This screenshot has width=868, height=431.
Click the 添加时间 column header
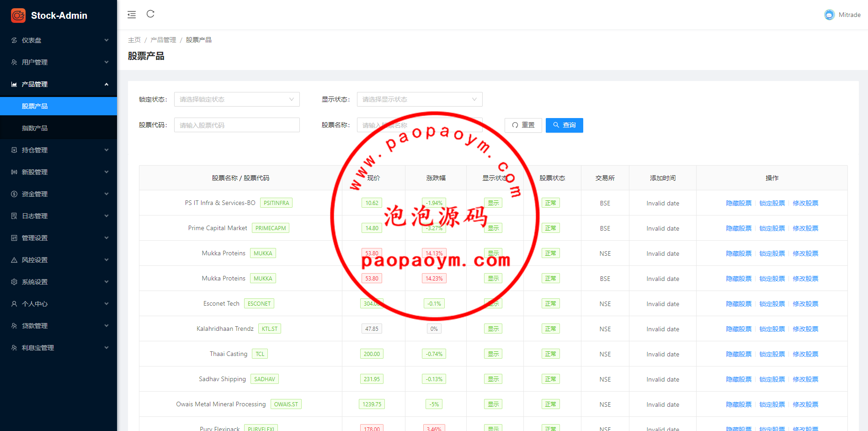click(x=663, y=178)
